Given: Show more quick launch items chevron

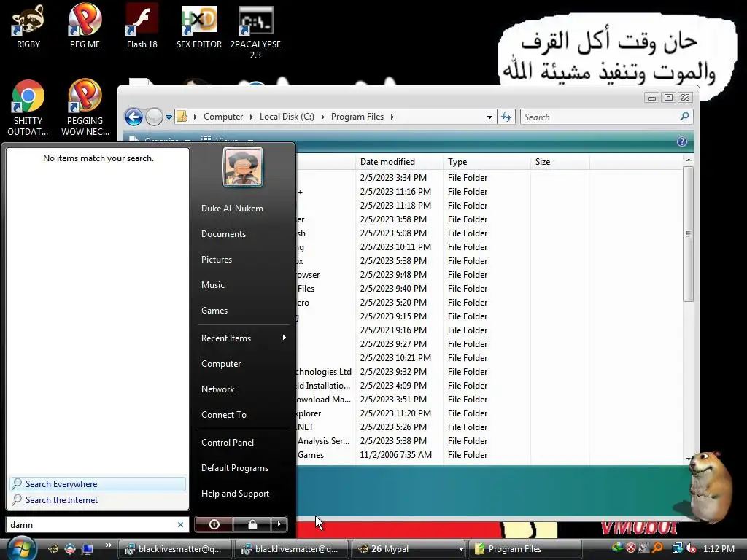Looking at the screenshot, I should [x=108, y=545].
